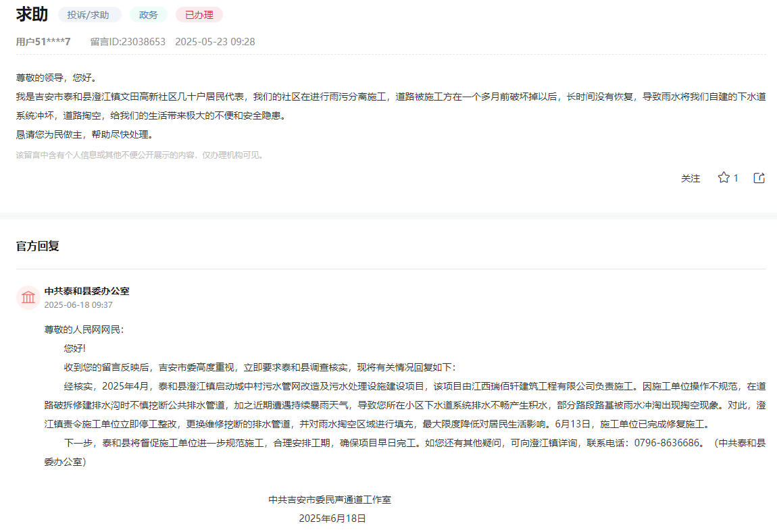This screenshot has width=777, height=532.
Task: Click the 关注 follow button
Action: (690, 178)
